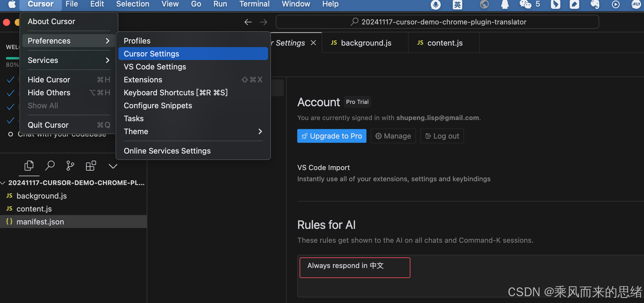Open VS Code Settings from submenu
The height and width of the screenshot is (303, 644).
point(193,67)
